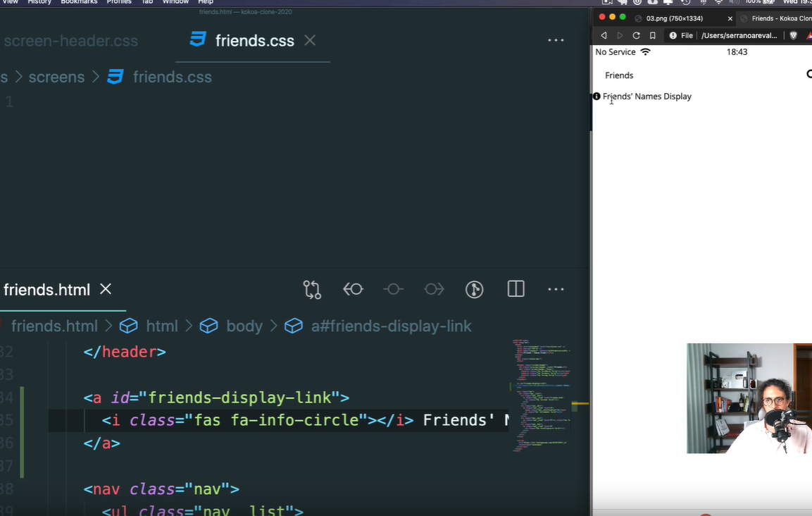This screenshot has width=812, height=516.
Task: Click line number 1 in friends.css
Action: tap(9, 102)
